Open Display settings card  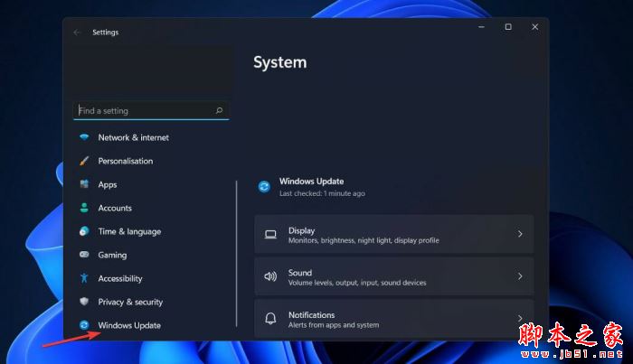click(394, 234)
